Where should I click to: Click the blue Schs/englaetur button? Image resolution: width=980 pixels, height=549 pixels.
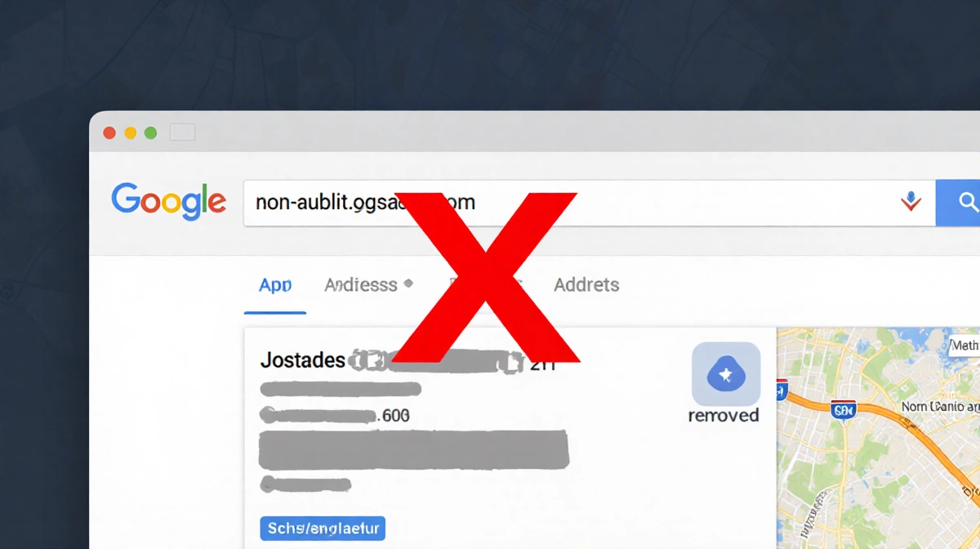click(x=322, y=529)
